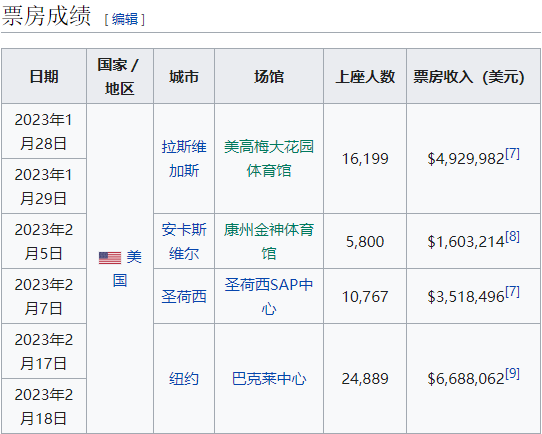Open the 康州金神体育馆 venue link
The image size is (542, 434).
[x=269, y=242]
